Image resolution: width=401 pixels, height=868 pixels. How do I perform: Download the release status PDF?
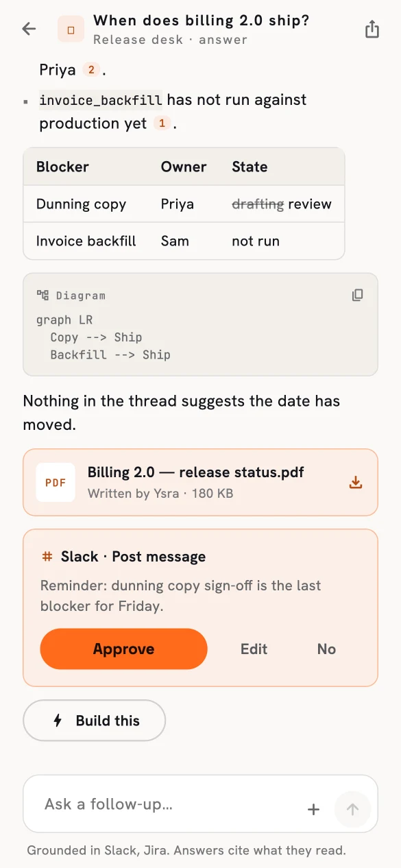click(x=356, y=483)
